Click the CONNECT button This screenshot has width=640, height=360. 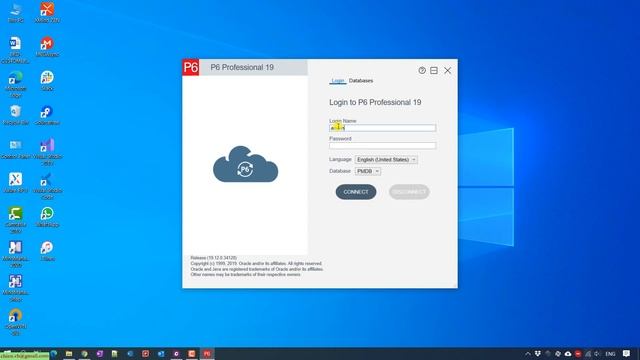pos(356,192)
